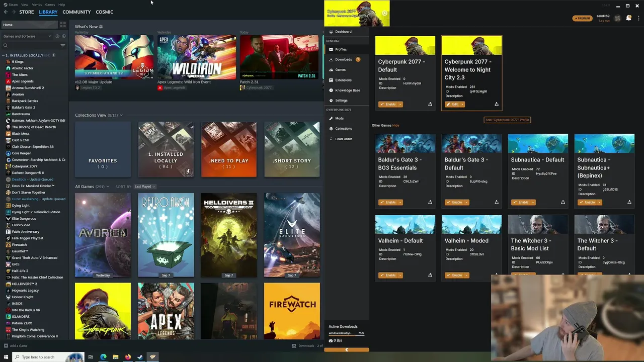The width and height of the screenshot is (644, 362).
Task: Open Steam Downloads status at bottom
Action: coord(307,345)
